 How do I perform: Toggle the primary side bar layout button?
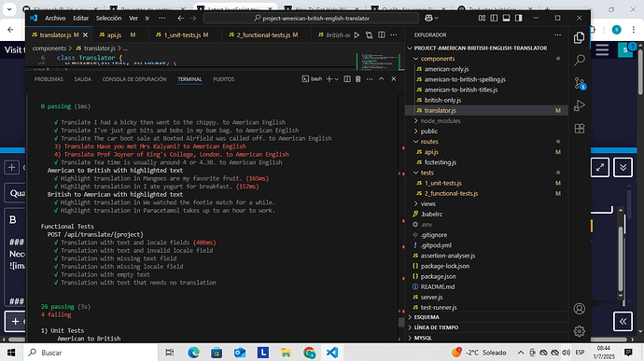pyautogui.click(x=494, y=18)
